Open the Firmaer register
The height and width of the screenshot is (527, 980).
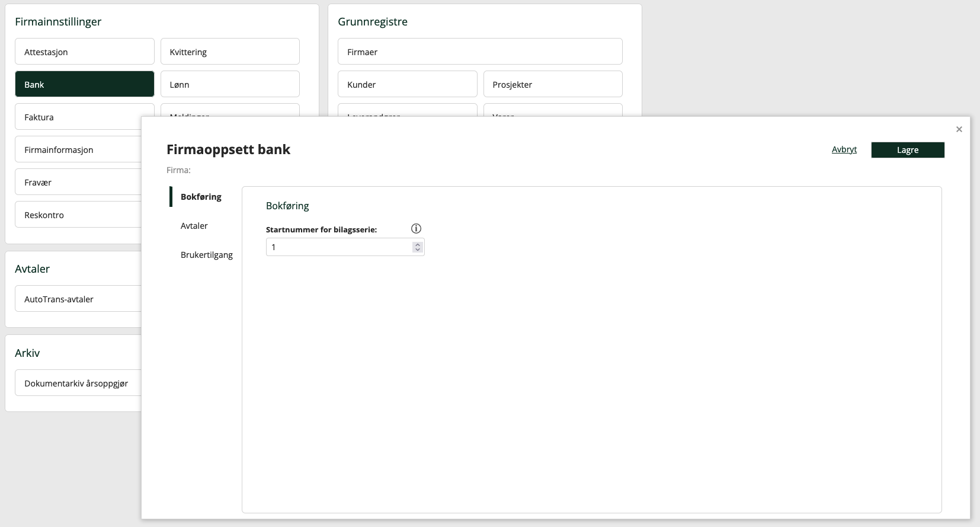(x=480, y=52)
